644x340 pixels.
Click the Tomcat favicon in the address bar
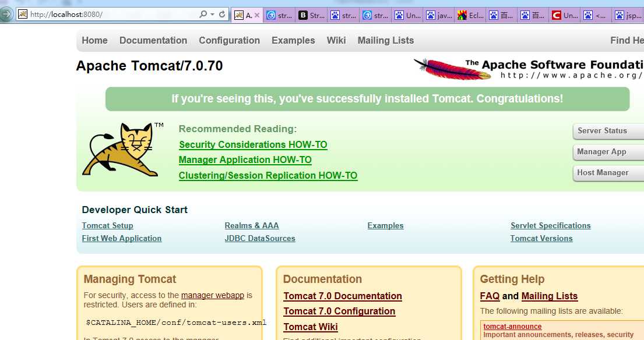[x=23, y=15]
